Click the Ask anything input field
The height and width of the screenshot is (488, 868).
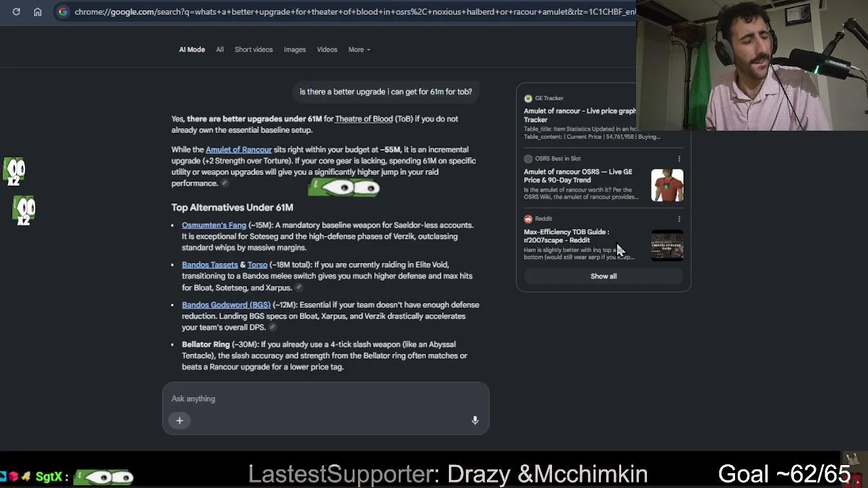coord(325,399)
